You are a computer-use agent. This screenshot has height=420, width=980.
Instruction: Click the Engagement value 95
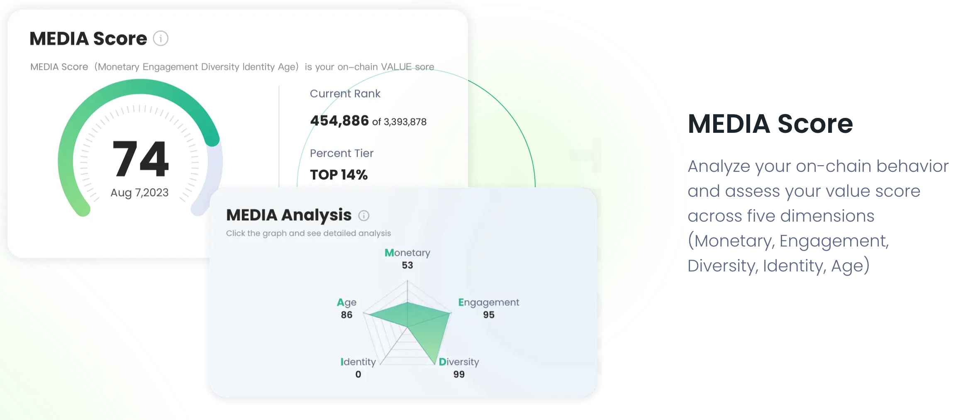pos(489,315)
